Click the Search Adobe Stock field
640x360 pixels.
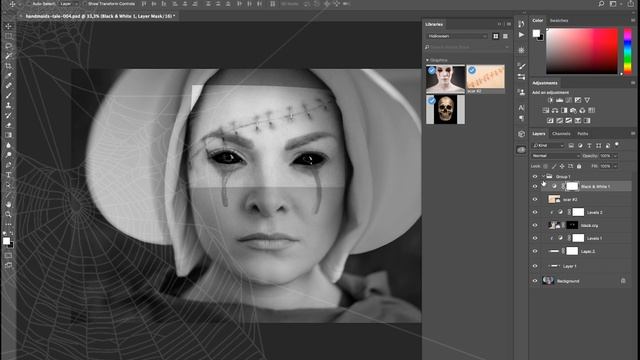[x=467, y=47]
